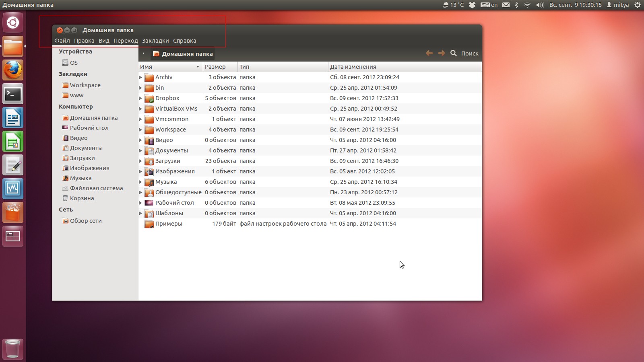
Task: Open the Dropbox tray indicator
Action: click(473, 5)
